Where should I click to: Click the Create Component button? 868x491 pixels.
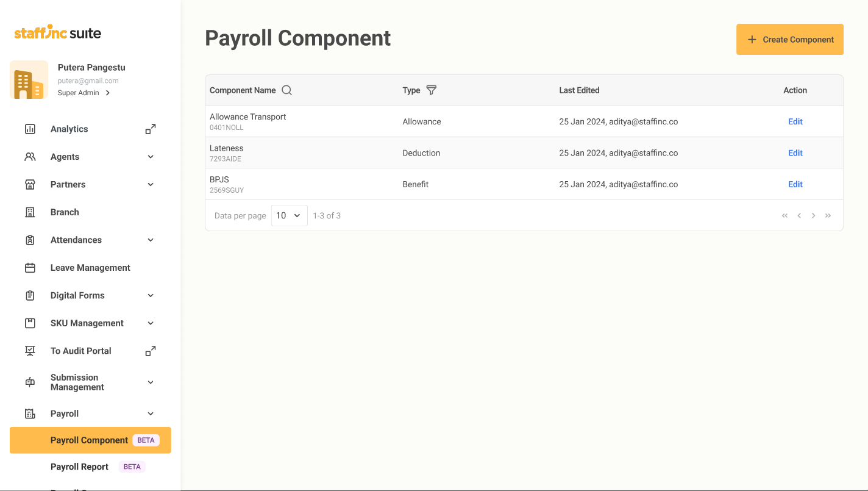pos(789,40)
